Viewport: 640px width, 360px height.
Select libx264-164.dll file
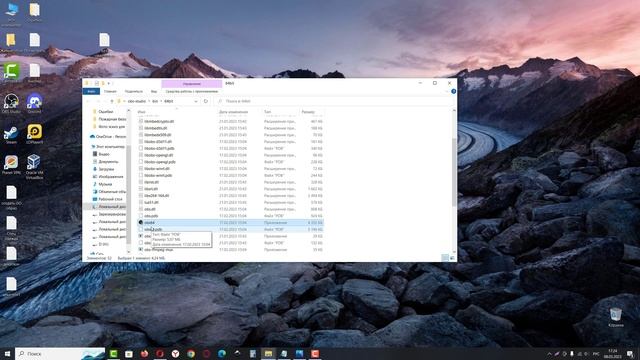tap(156, 196)
